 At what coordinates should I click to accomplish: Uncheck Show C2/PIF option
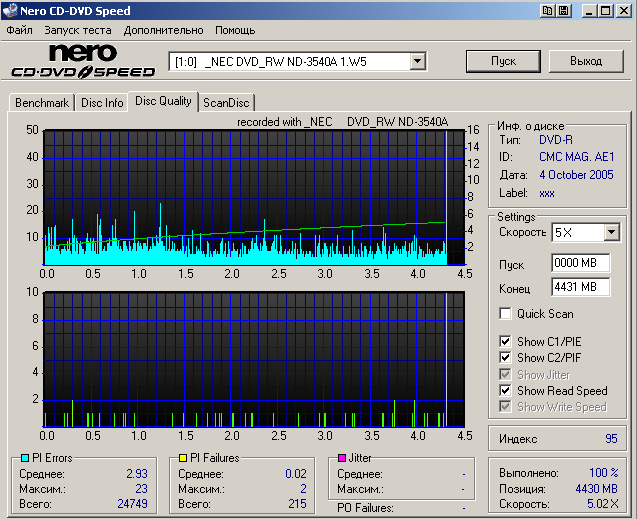pyautogui.click(x=505, y=358)
